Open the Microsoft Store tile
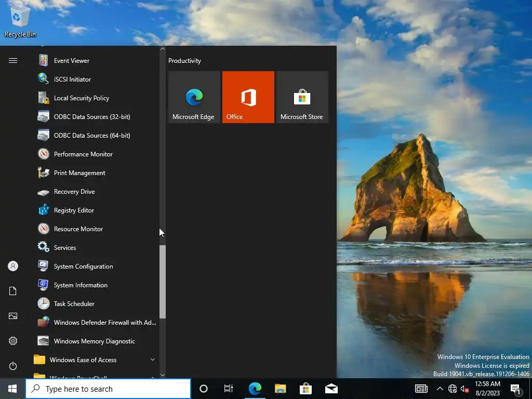 [x=302, y=97]
